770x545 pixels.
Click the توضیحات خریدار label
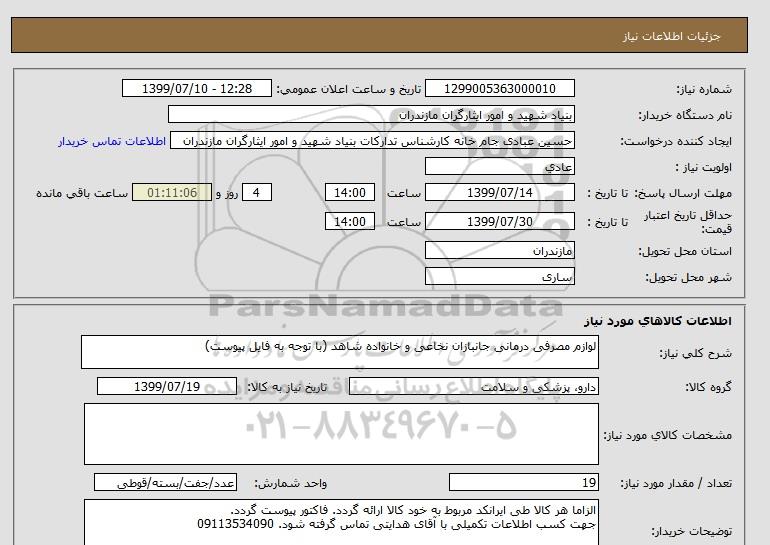(691, 532)
